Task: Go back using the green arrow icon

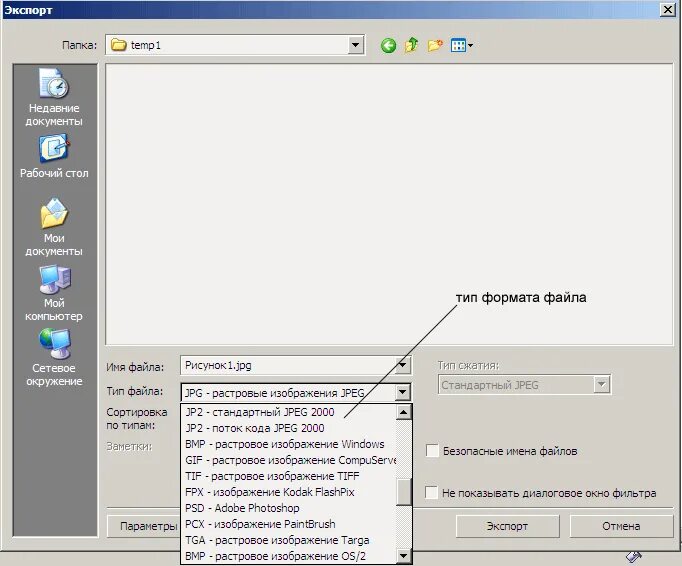Action: pos(388,45)
